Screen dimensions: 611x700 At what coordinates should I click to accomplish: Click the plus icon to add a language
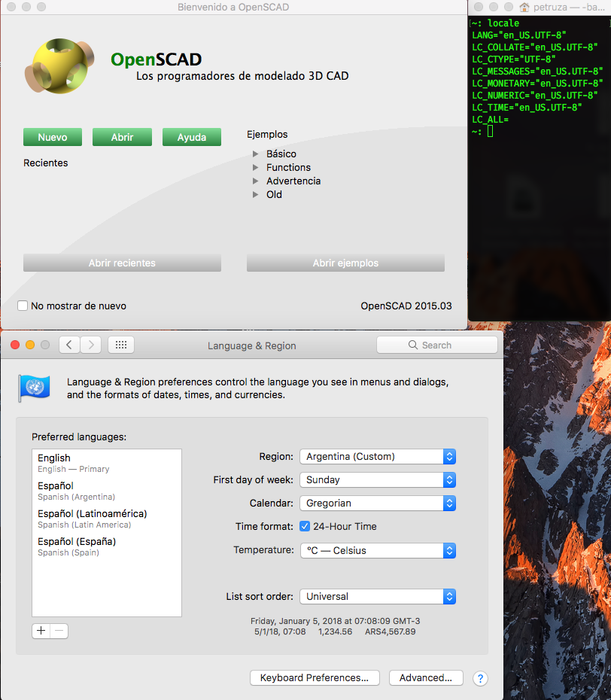[41, 631]
